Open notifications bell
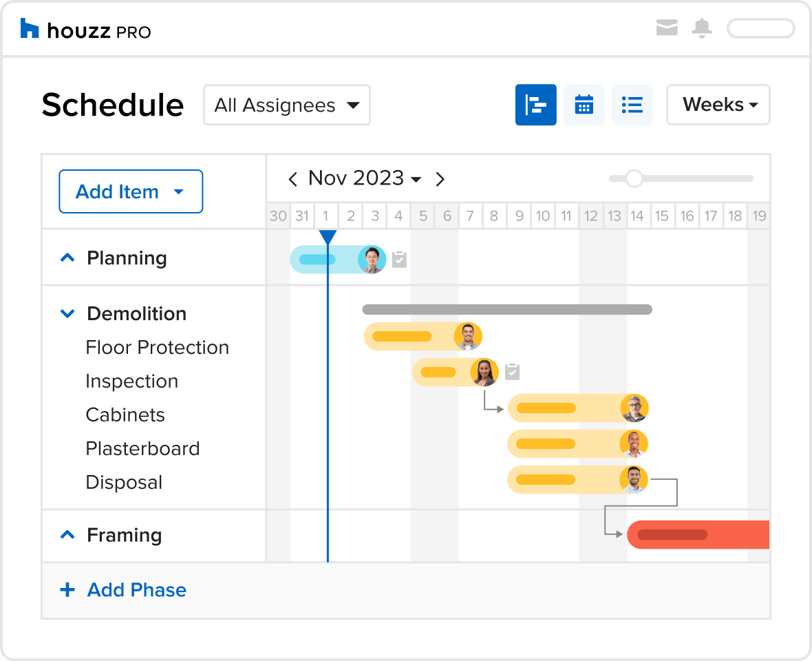The image size is (812, 661). [x=702, y=28]
